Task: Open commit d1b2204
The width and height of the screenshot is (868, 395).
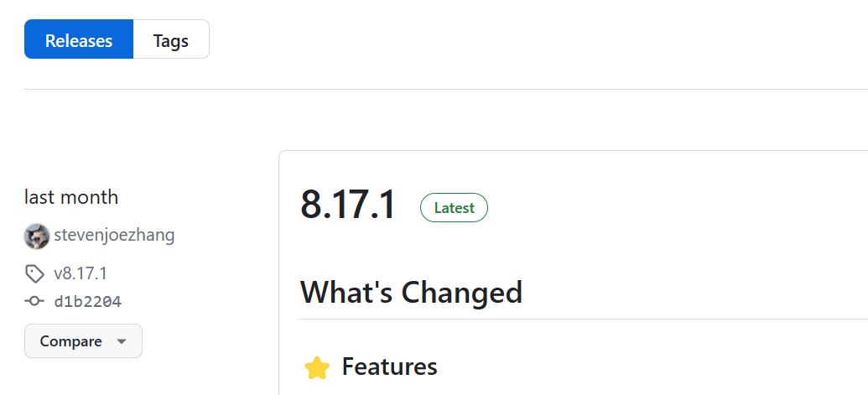Action: [x=88, y=302]
